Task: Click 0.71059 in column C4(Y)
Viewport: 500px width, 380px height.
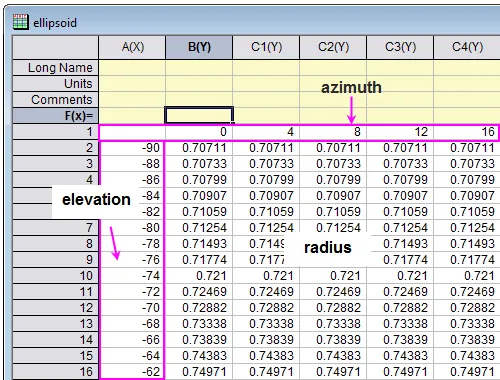Action: tap(467, 212)
